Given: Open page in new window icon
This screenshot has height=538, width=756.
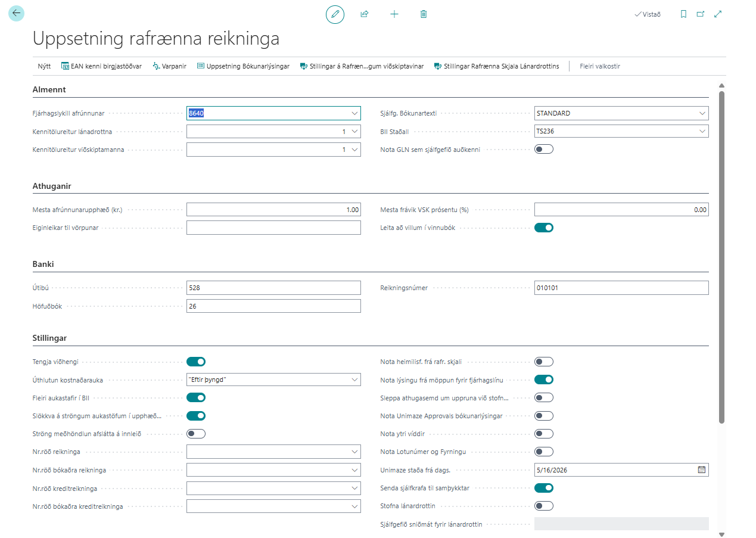Looking at the screenshot, I should tap(701, 14).
